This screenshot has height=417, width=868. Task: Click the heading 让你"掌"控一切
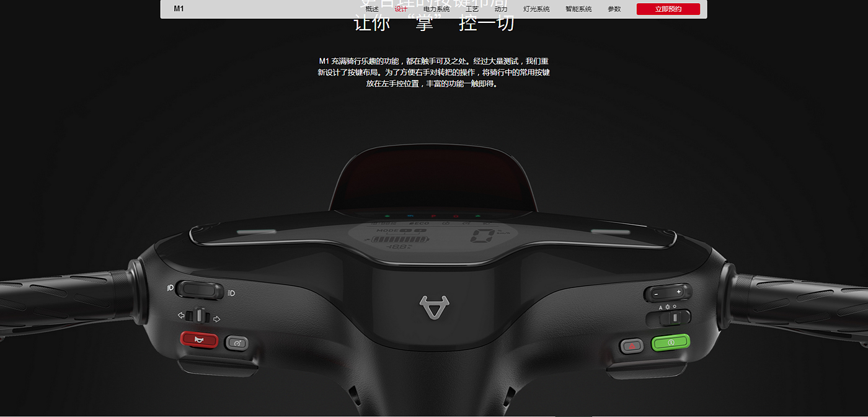click(x=434, y=24)
